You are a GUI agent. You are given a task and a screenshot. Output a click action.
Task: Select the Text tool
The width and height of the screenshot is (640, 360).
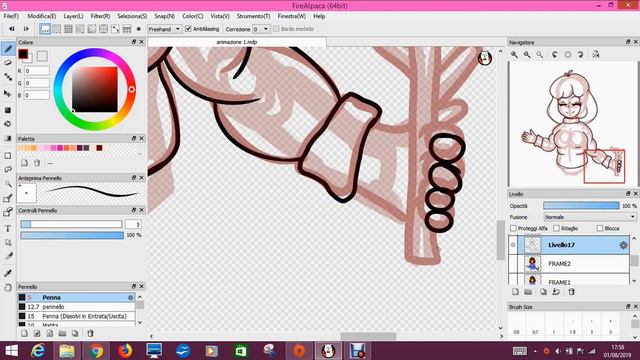[x=8, y=229]
